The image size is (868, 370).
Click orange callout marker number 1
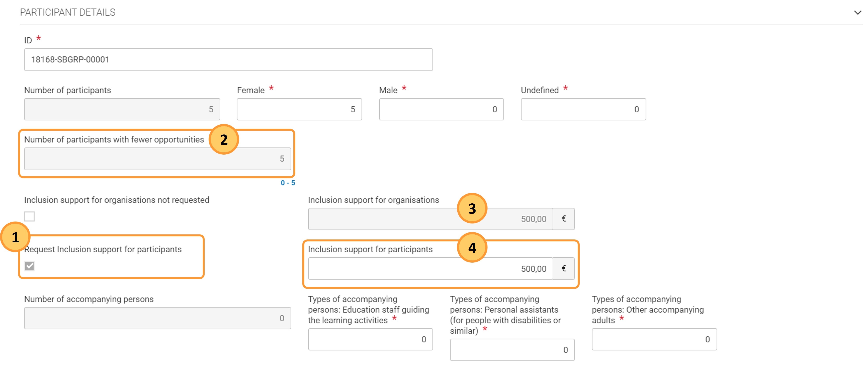click(15, 237)
